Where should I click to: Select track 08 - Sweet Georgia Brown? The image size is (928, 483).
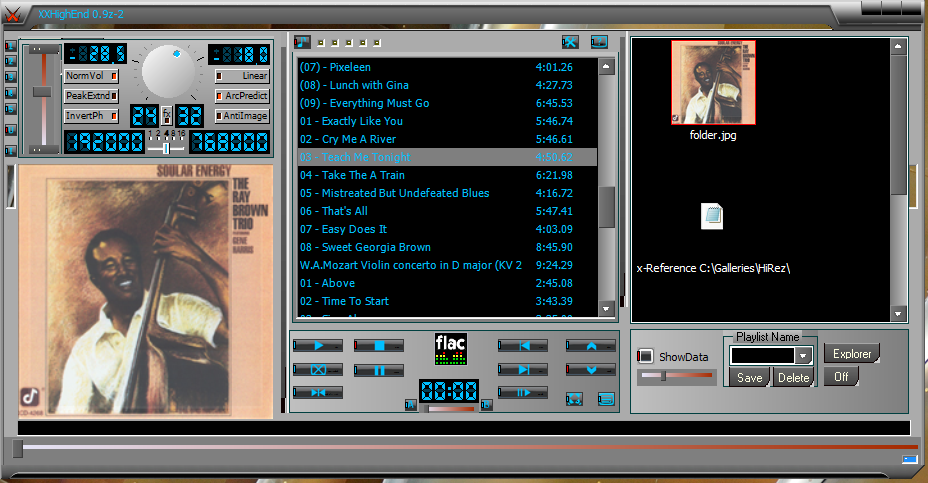pos(447,247)
